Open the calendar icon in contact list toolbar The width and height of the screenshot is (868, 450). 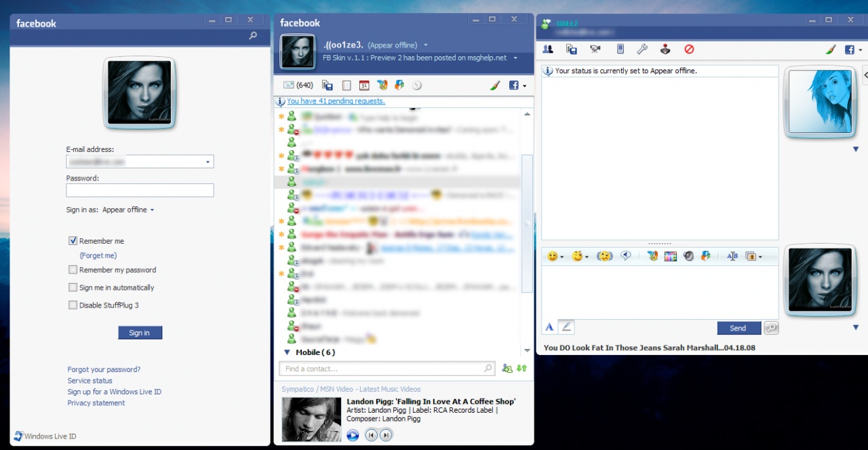(364, 86)
